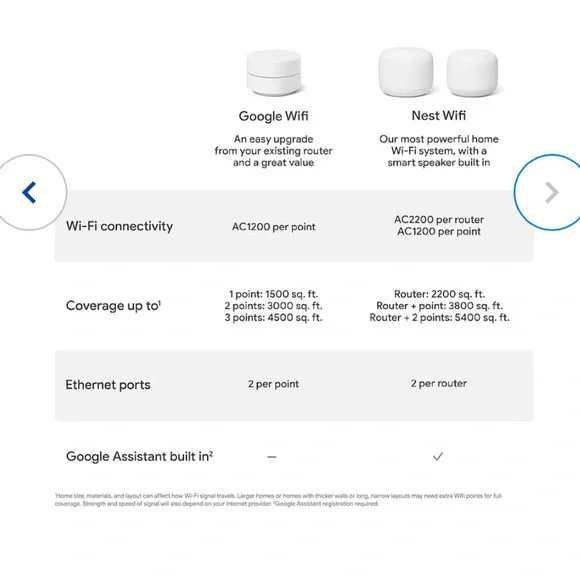
Task: Click the Router: 2200 sq. ft. line
Action: [x=439, y=294]
